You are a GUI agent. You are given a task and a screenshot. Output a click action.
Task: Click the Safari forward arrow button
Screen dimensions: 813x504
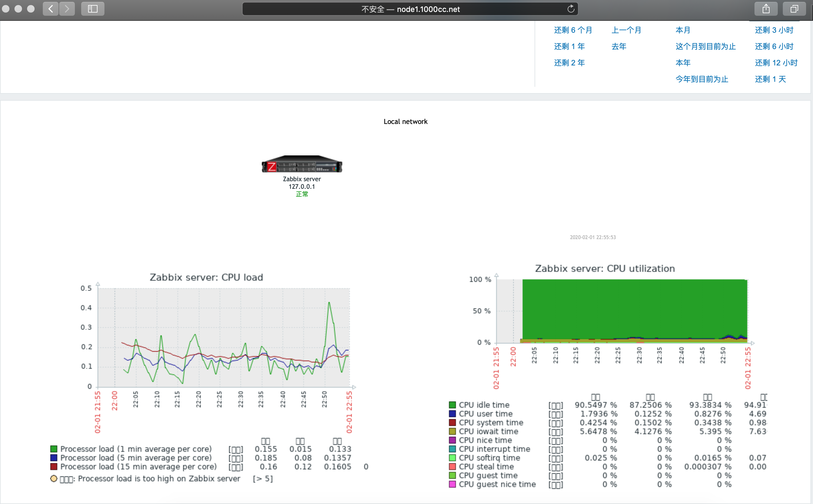click(67, 9)
